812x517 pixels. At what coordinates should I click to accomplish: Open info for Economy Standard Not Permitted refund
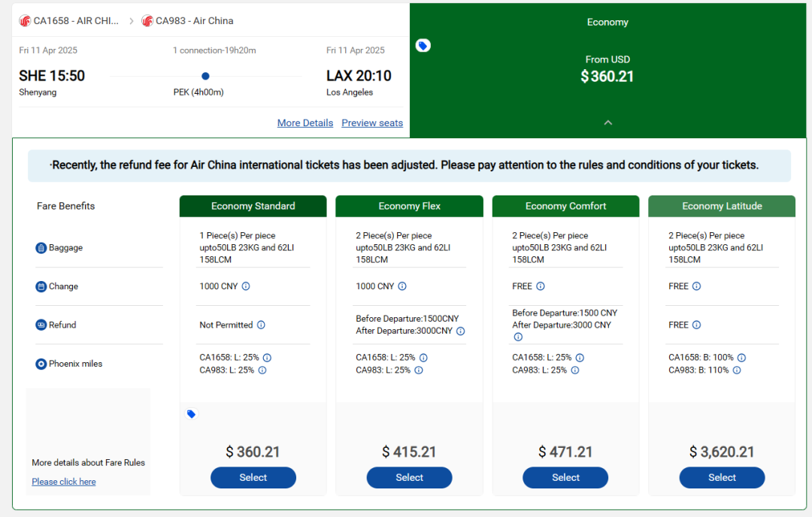[261, 325]
